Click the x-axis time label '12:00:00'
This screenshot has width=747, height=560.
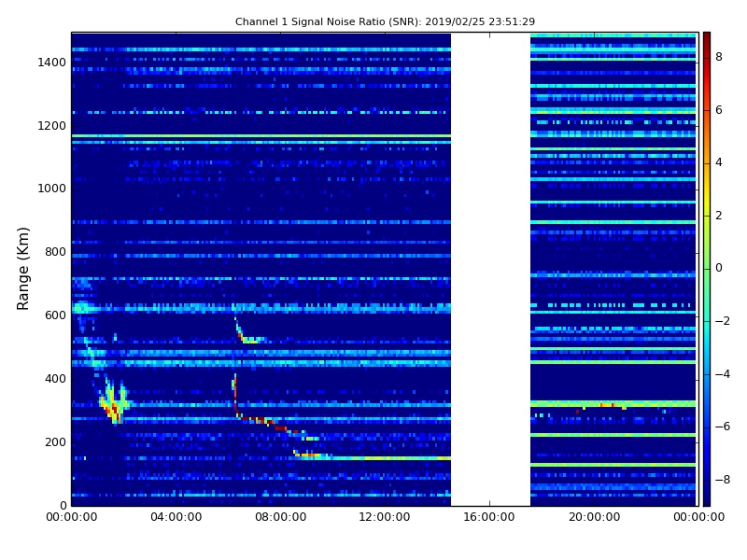pyautogui.click(x=385, y=517)
